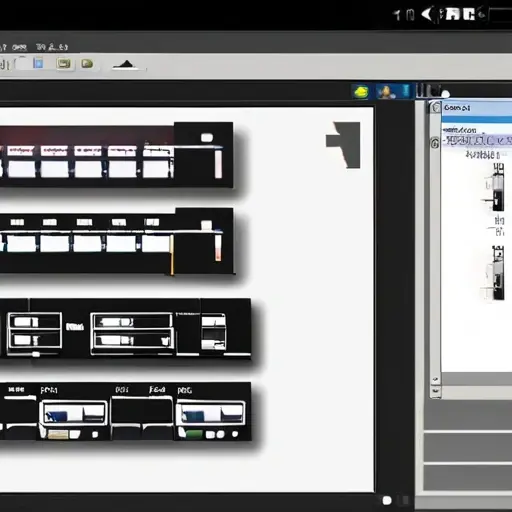Select the purple highlighted row in the right panel
Image resolution: width=512 pixels, height=512 pixels.
tap(477, 140)
